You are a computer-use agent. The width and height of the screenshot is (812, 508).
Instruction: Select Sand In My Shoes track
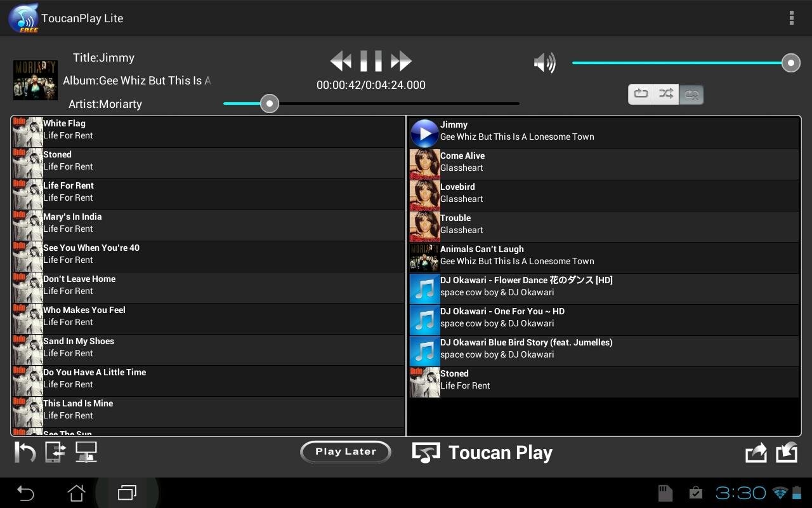coord(208,350)
